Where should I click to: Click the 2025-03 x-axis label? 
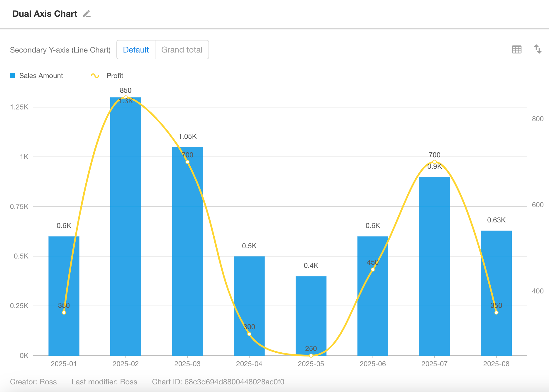[187, 364]
